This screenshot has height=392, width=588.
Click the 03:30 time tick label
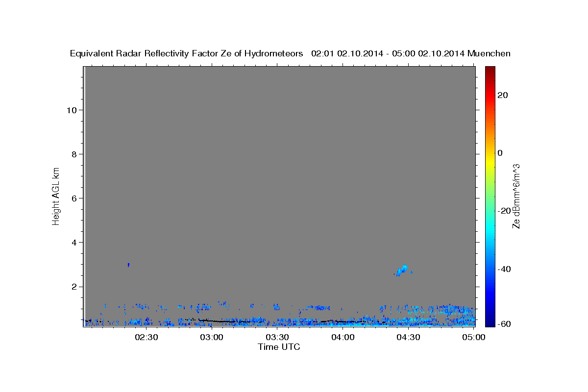coord(277,337)
